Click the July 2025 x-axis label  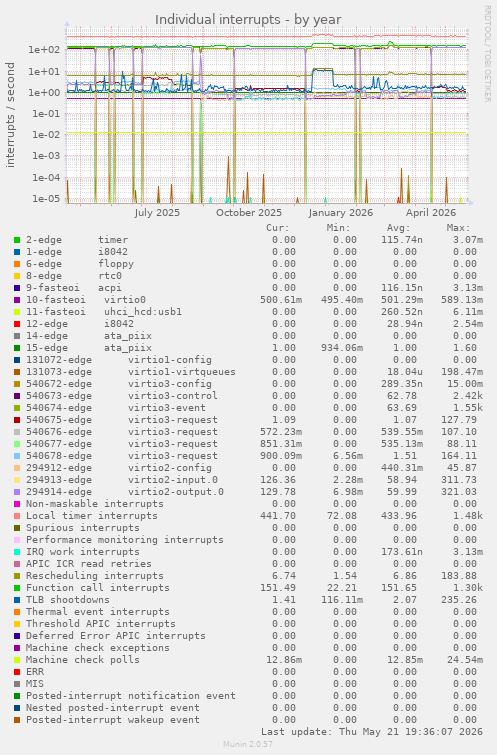click(157, 213)
